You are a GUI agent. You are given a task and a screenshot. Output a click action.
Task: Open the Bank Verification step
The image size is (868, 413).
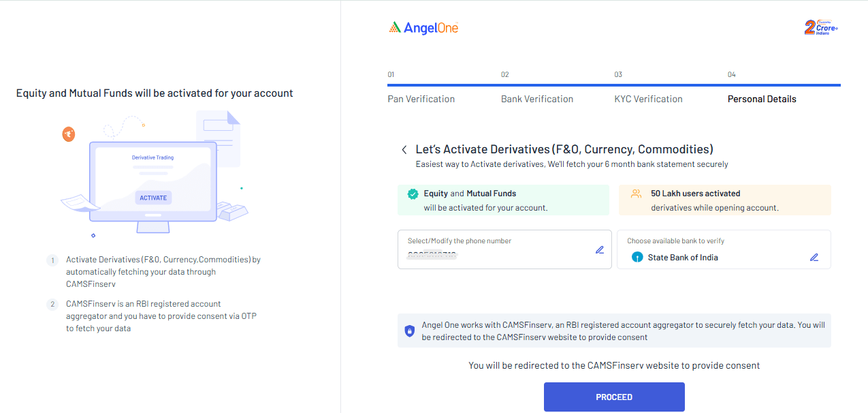[x=537, y=99]
